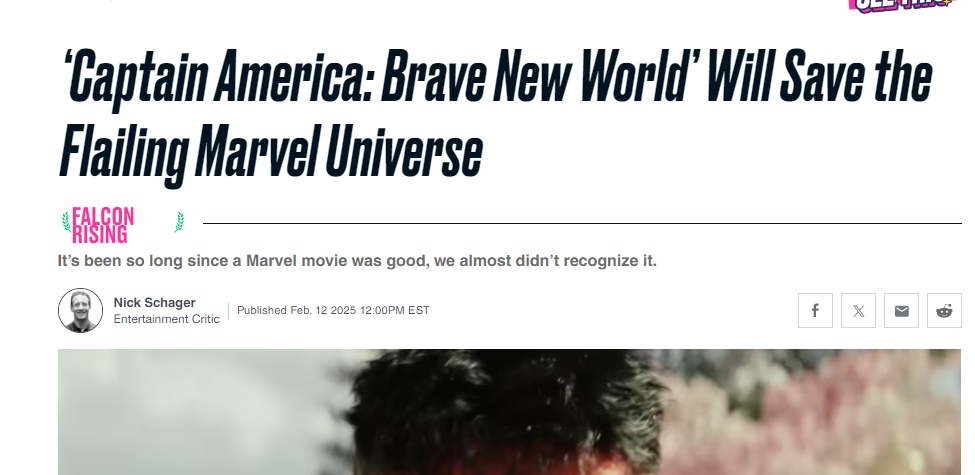Click the word 'RISING' in pink tag

tap(99, 234)
